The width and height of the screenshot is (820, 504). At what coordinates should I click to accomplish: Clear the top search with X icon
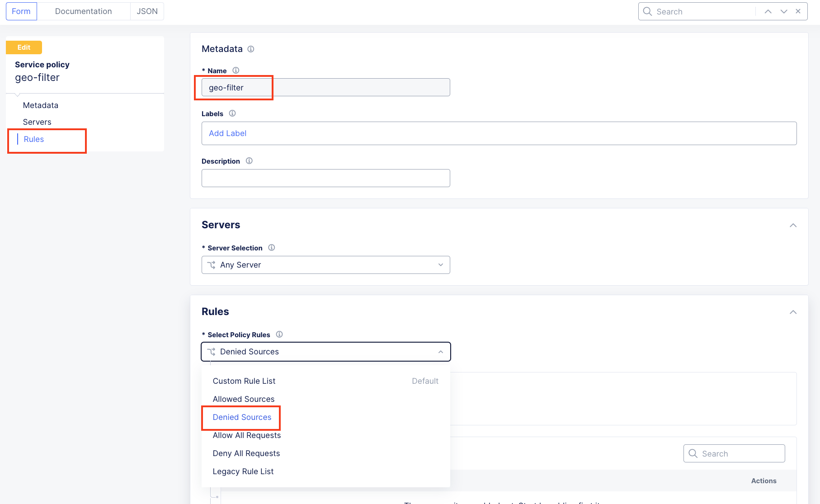pos(798,11)
